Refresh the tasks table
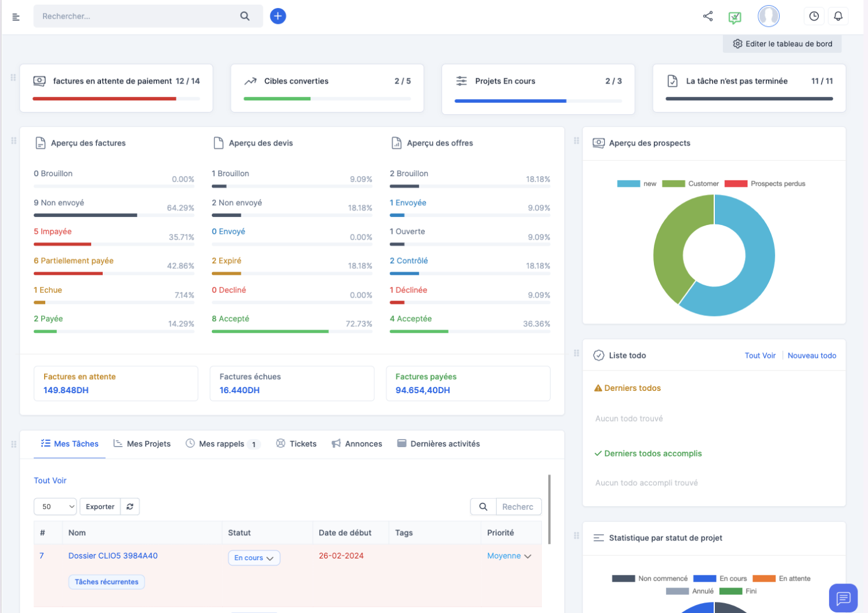Image resolution: width=868 pixels, height=613 pixels. pyautogui.click(x=130, y=506)
